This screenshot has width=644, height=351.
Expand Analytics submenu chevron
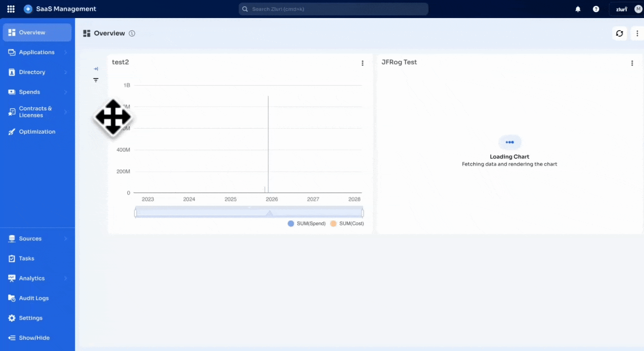click(65, 278)
